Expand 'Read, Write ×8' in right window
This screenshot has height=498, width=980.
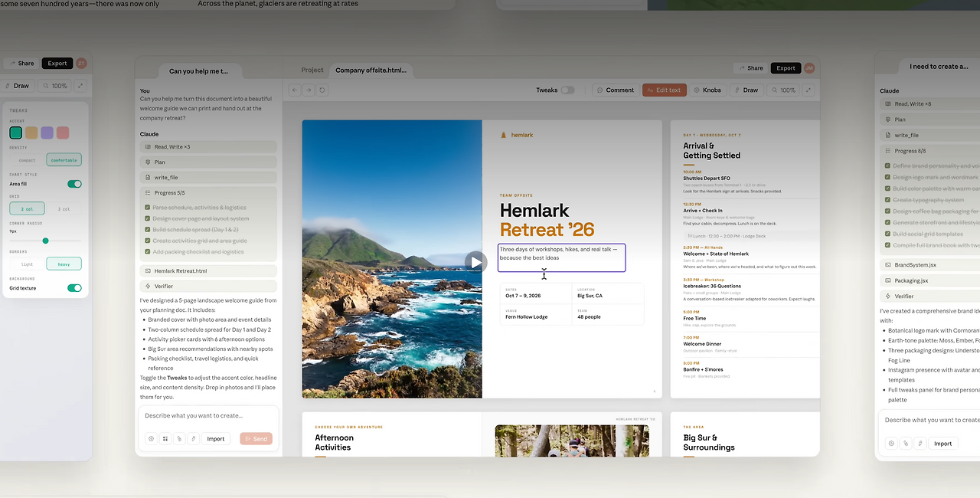coord(929,103)
